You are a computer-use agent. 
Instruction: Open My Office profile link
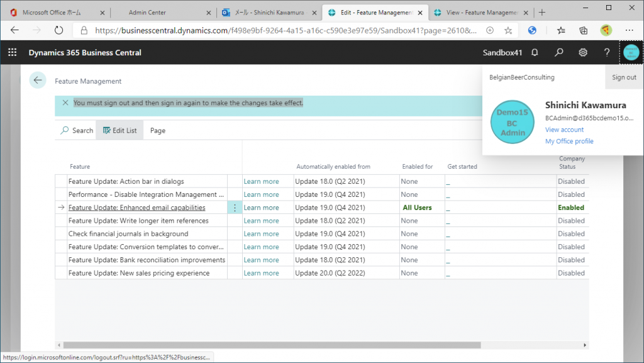coord(569,142)
